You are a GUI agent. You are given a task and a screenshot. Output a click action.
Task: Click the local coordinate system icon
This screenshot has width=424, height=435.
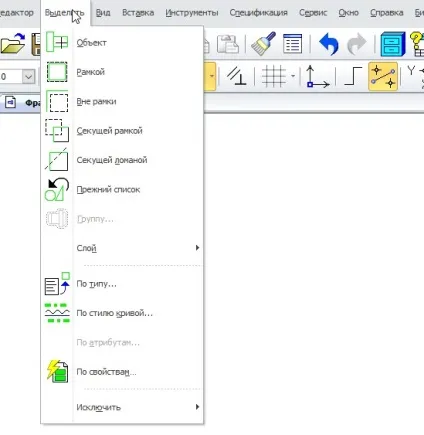click(x=317, y=76)
